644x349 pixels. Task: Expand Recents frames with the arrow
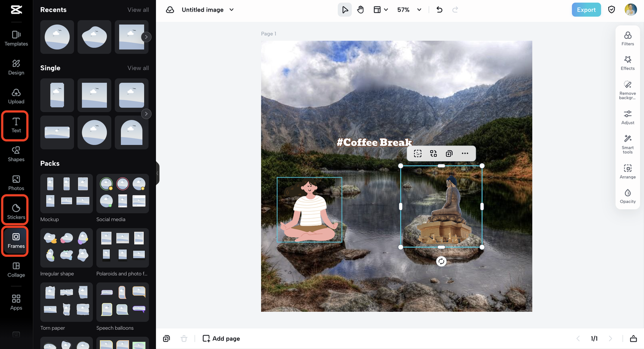[x=146, y=37]
